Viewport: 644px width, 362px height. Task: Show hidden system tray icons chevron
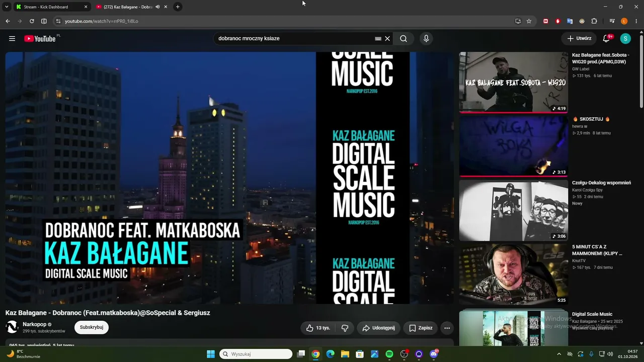click(558, 354)
